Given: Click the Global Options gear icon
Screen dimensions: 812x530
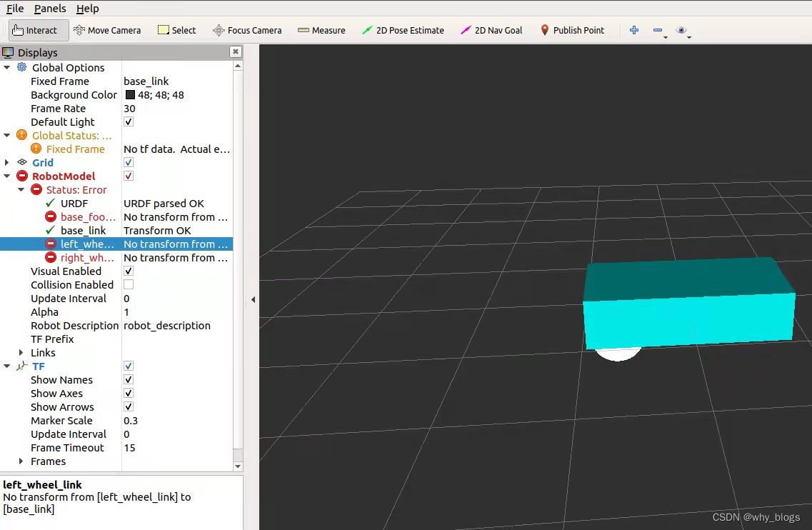Looking at the screenshot, I should point(21,67).
